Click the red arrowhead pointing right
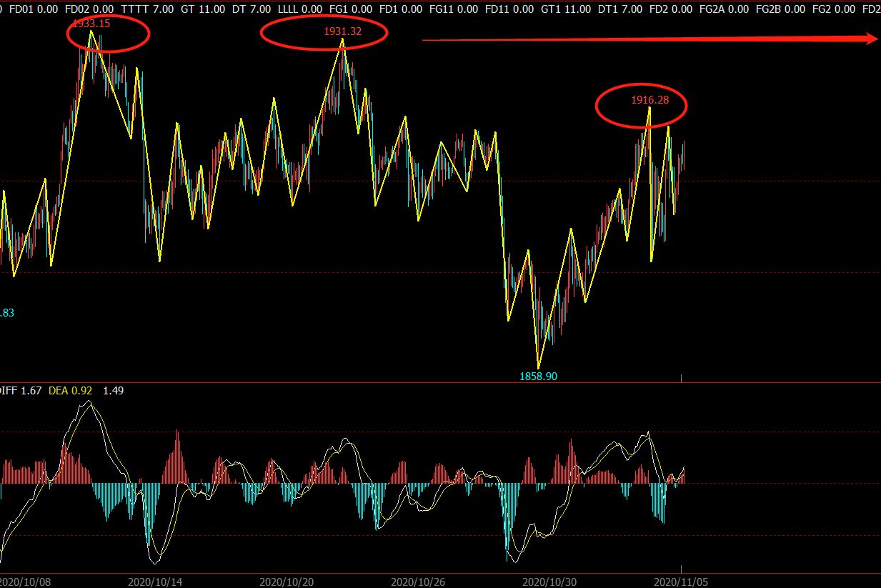Viewport: 881px width, 588px height. [872, 39]
